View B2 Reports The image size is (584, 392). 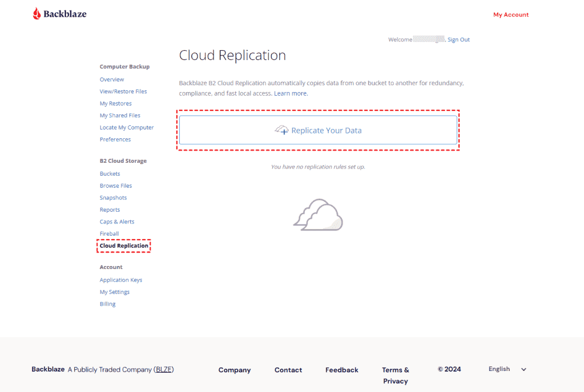110,210
